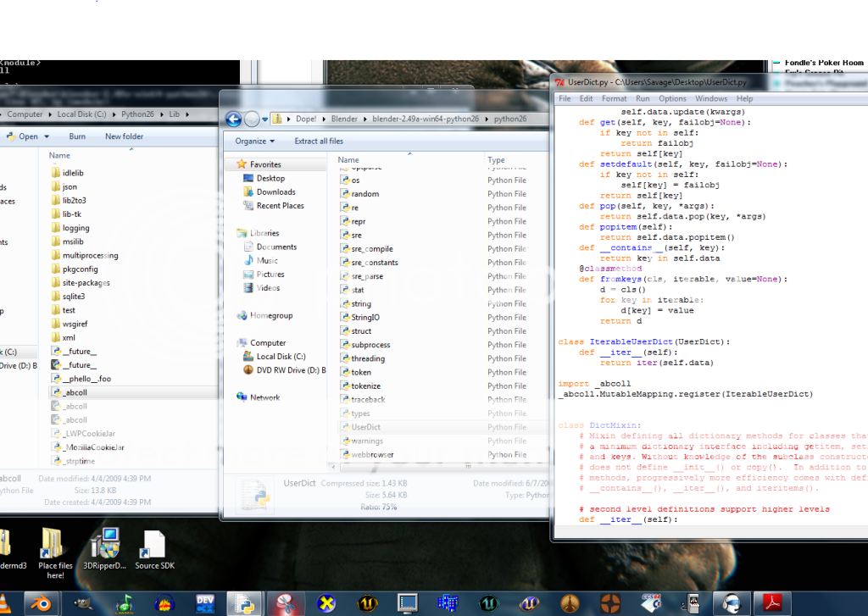
Task: Open Dev-C++ from the taskbar
Action: pyautogui.click(x=205, y=602)
